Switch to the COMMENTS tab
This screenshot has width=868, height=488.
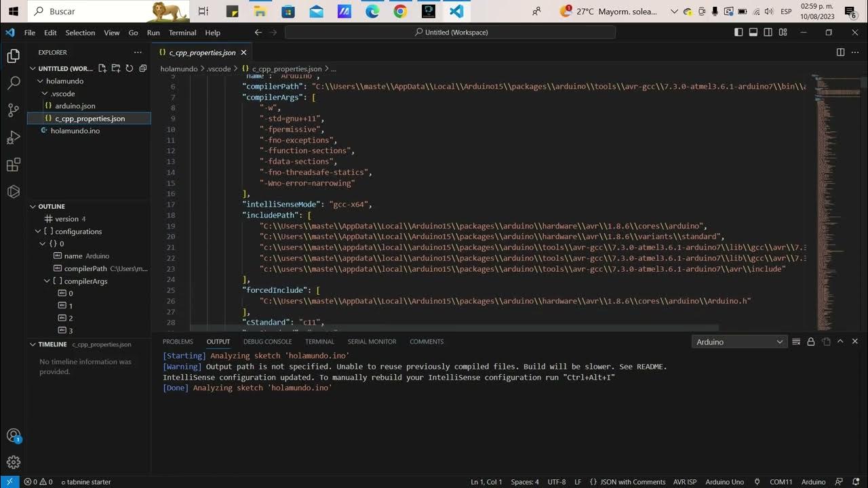pos(427,342)
